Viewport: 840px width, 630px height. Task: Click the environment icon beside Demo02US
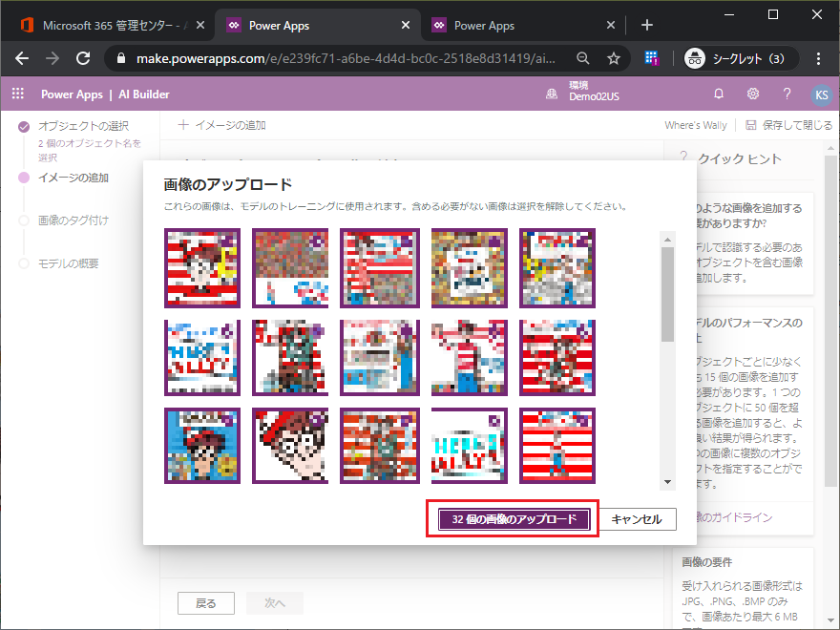coord(552,94)
